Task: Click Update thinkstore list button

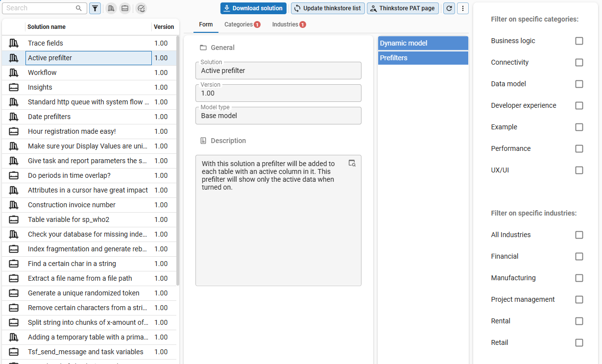Action: [327, 8]
